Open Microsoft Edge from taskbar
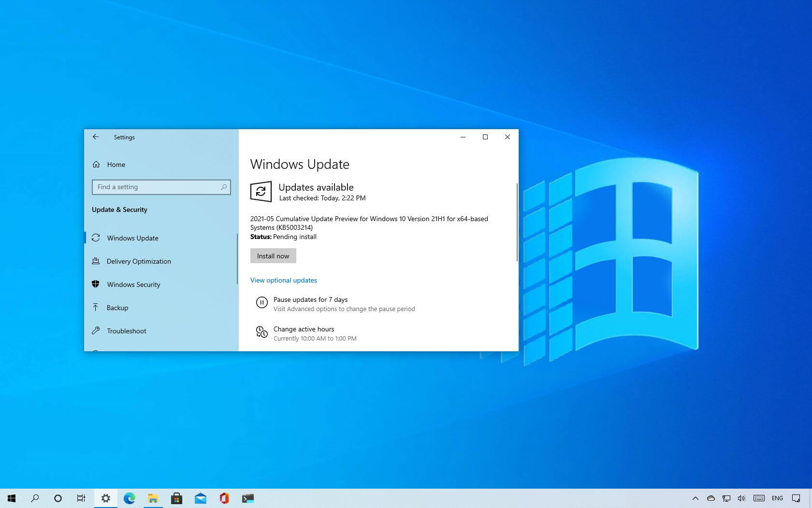The image size is (812, 508). (130, 498)
